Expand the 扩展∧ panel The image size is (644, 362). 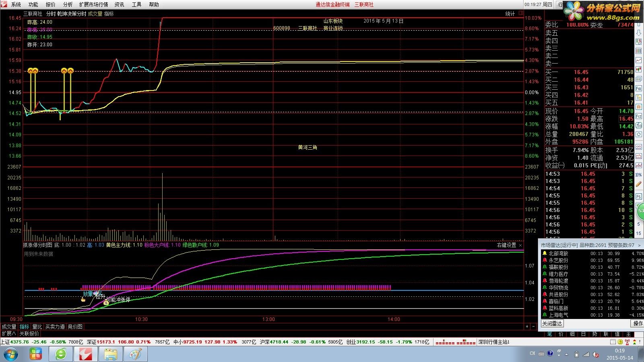click(x=9, y=333)
